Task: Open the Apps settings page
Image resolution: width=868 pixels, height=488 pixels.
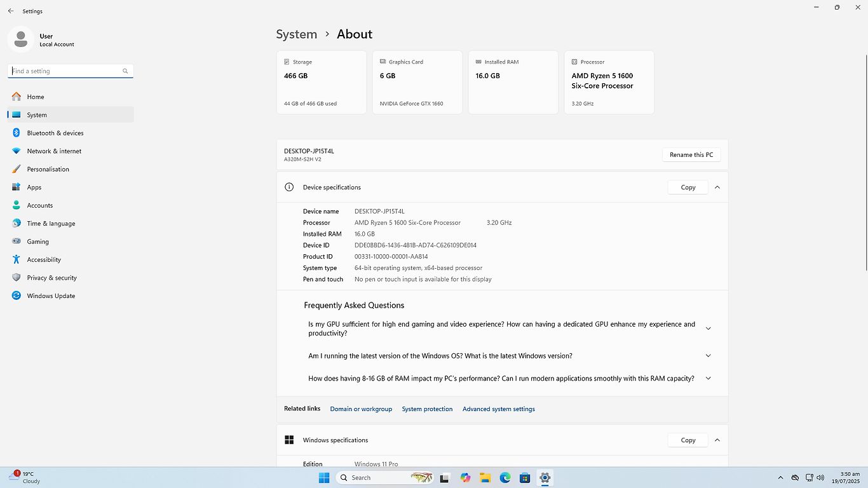Action: 71,187
